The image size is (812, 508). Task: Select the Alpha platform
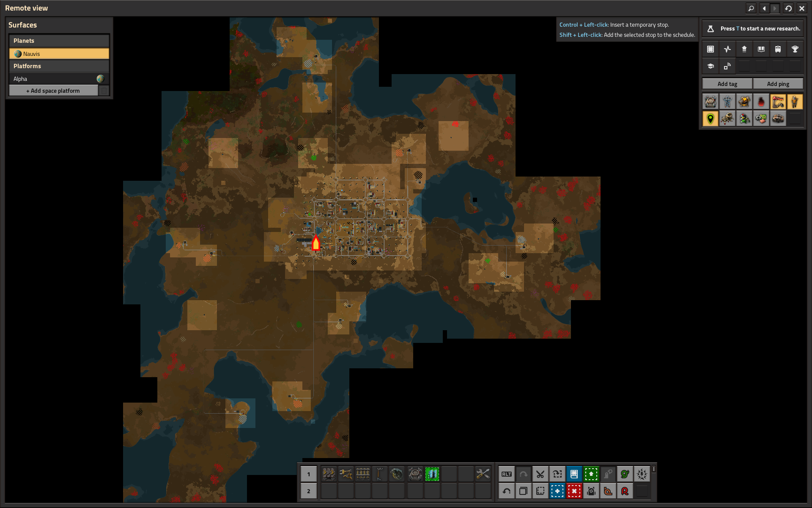pos(53,79)
